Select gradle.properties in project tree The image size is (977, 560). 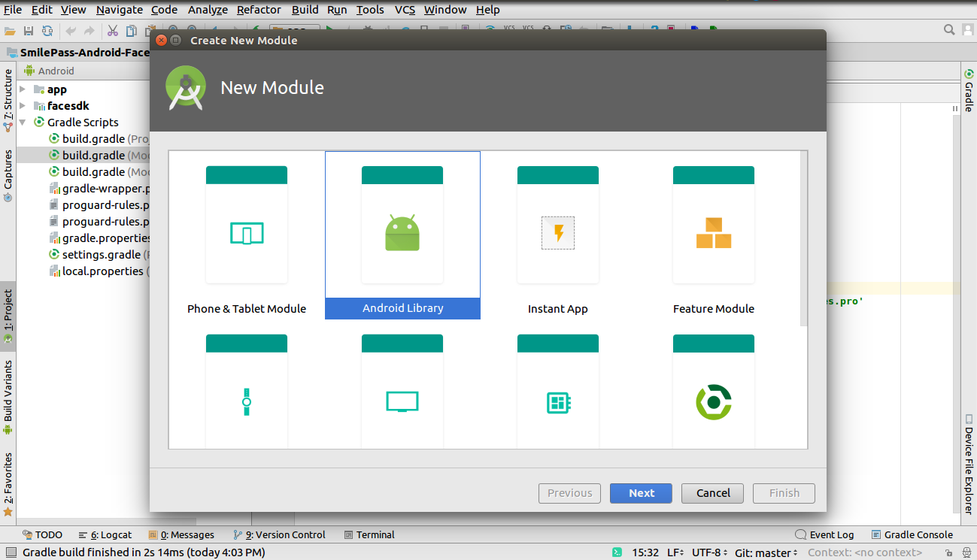coord(99,238)
